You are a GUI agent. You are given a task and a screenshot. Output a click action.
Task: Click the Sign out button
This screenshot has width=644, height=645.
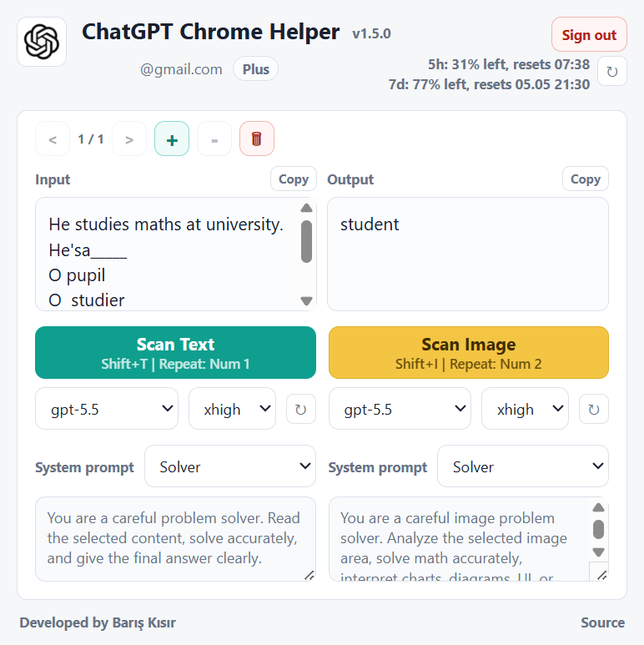pyautogui.click(x=589, y=34)
